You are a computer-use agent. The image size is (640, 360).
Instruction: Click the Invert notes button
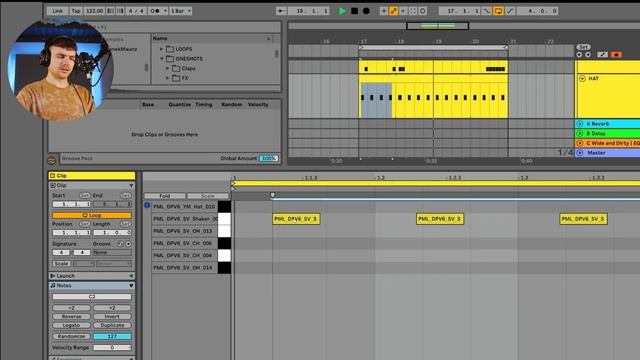click(112, 317)
